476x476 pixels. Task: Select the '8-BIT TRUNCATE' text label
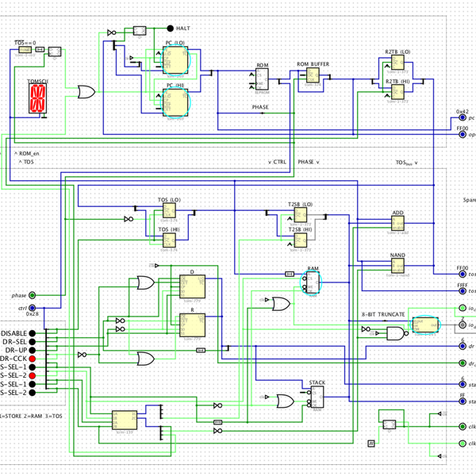pyautogui.click(x=383, y=314)
